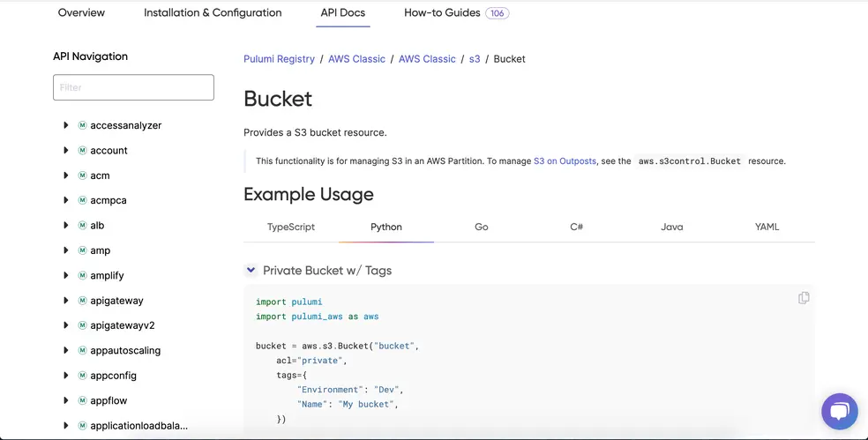Open the How-to Guides tab

(x=442, y=12)
